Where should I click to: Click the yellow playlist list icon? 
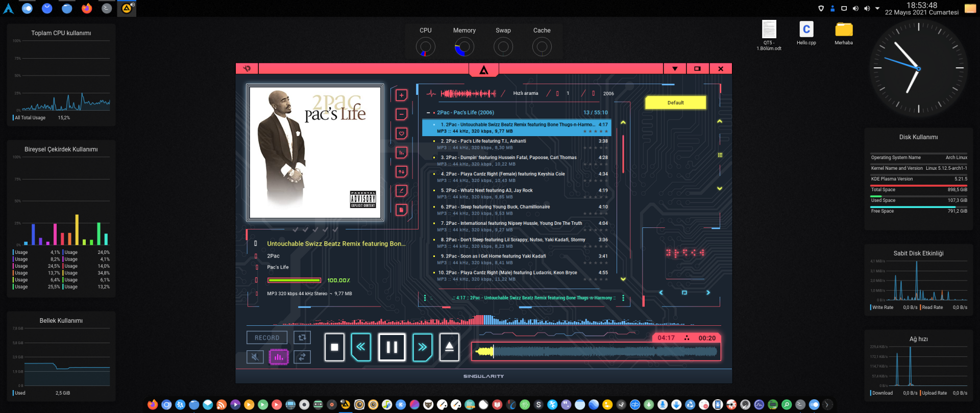(720, 155)
